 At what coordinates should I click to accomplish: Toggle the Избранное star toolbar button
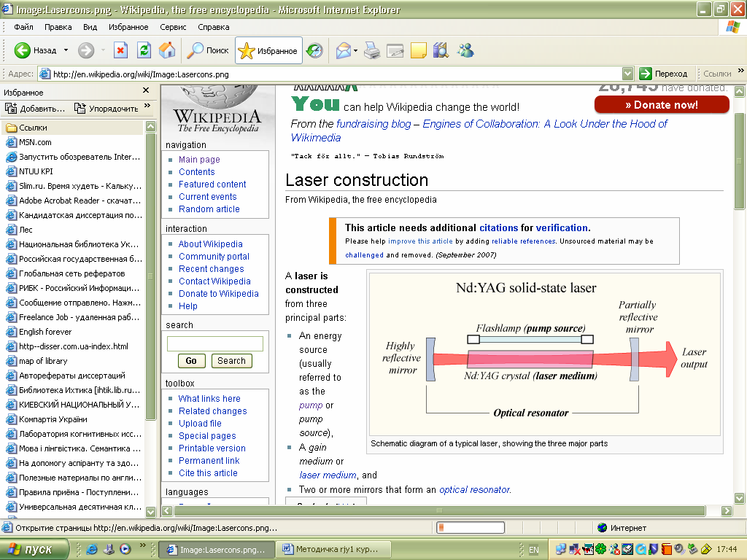point(268,50)
